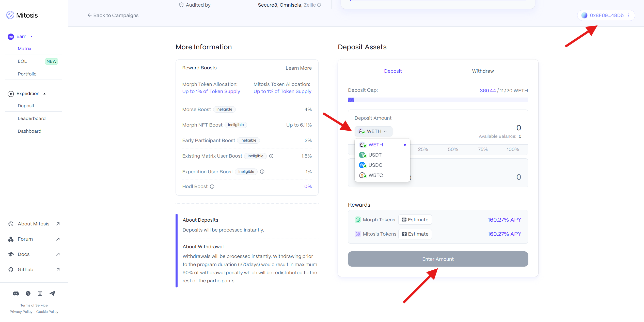This screenshot has width=644, height=322.
Task: Click Estimate for Morph Tokens
Action: 415,220
